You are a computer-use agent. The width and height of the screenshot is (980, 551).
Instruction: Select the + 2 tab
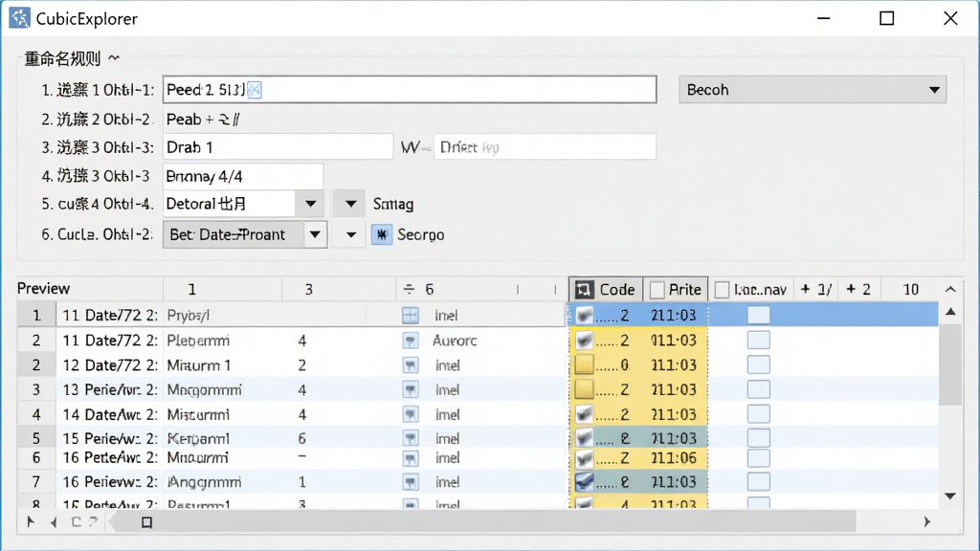(858, 289)
